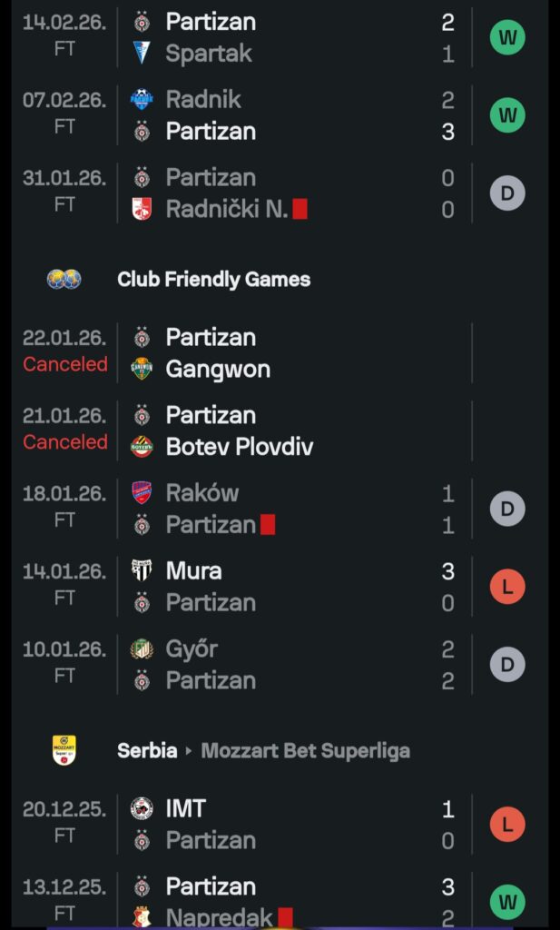Screen dimensions: 560x930
Task: Click the Gangwon club badge
Action: coord(142,369)
